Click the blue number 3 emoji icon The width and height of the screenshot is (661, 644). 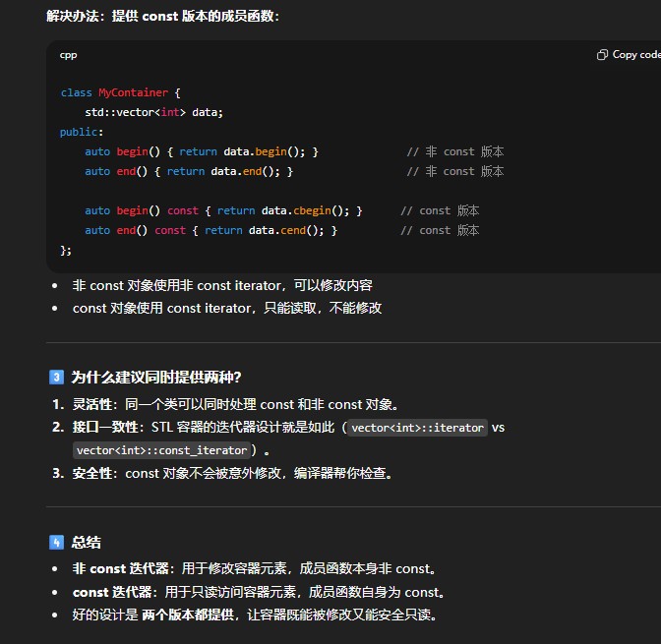pos(56,377)
